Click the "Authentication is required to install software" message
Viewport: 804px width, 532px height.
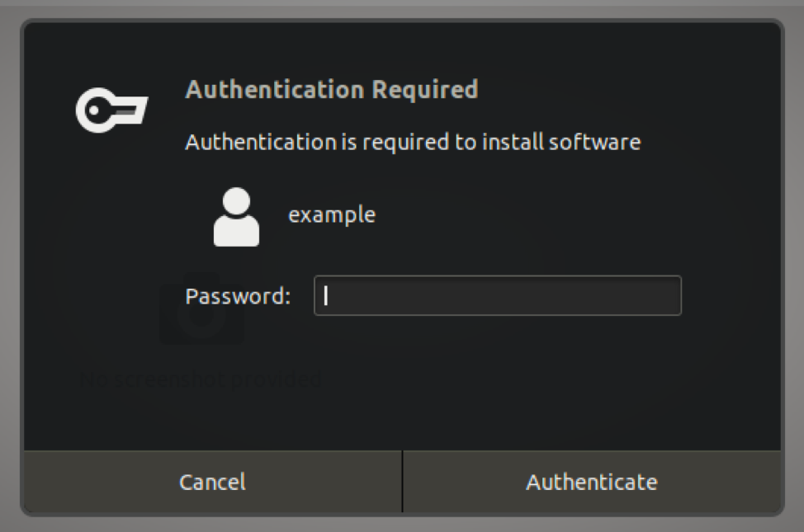413,142
